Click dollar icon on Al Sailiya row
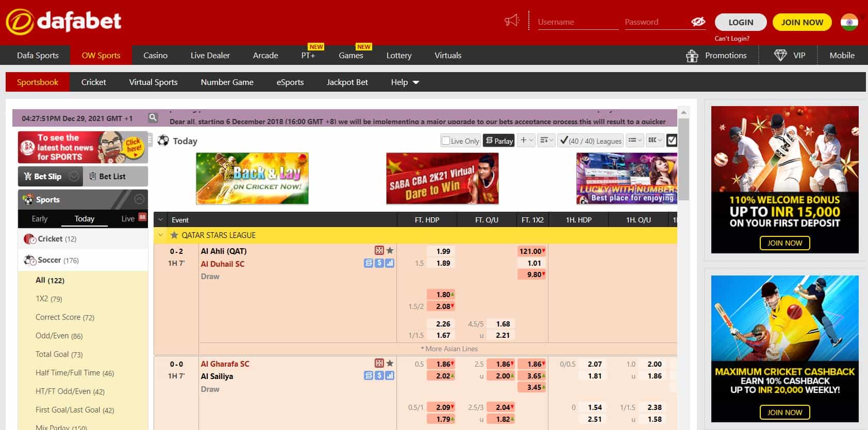This screenshot has height=430, width=868. click(379, 375)
